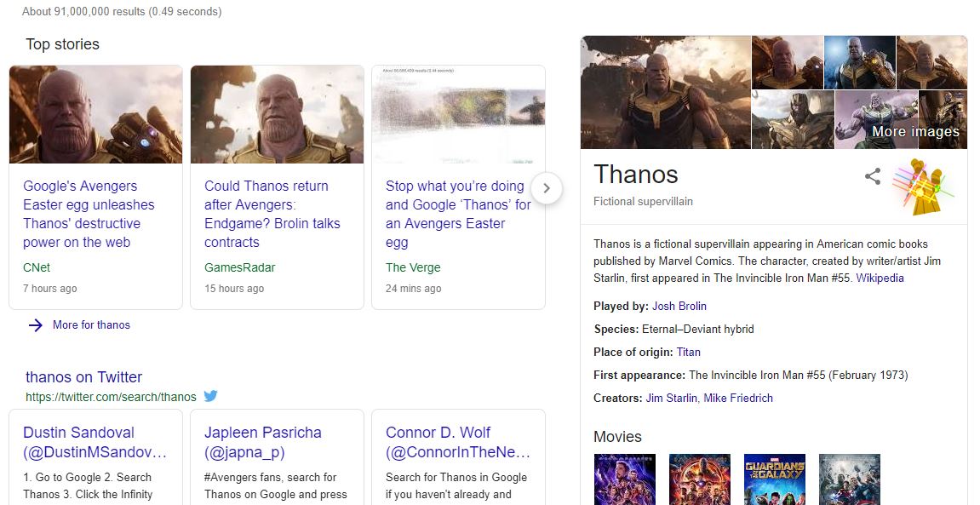This screenshot has width=980, height=505.
Task: Click the Top stories heading
Action: [62, 44]
